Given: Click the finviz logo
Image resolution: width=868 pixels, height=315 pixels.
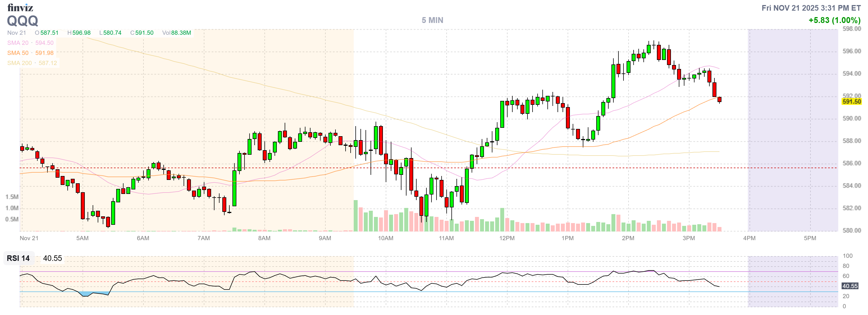Looking at the screenshot, I should pyautogui.click(x=20, y=7).
